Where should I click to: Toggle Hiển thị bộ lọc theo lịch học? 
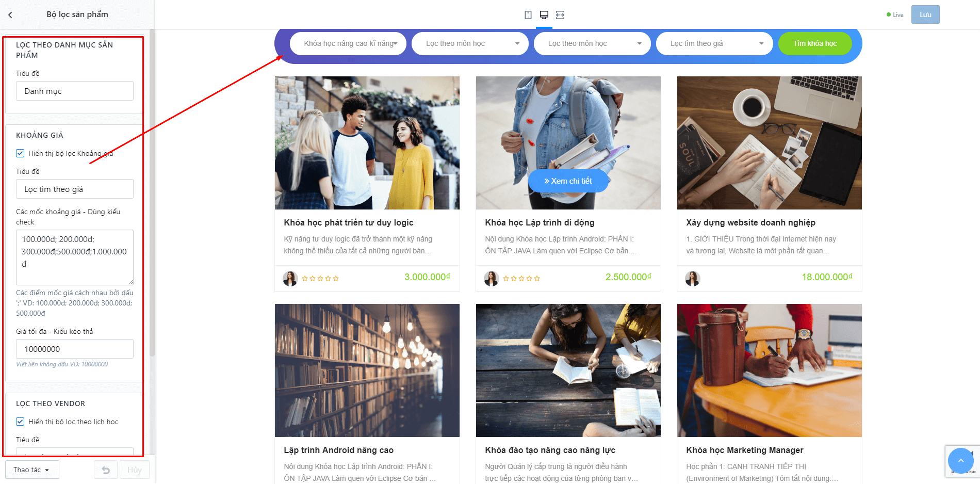tap(20, 422)
